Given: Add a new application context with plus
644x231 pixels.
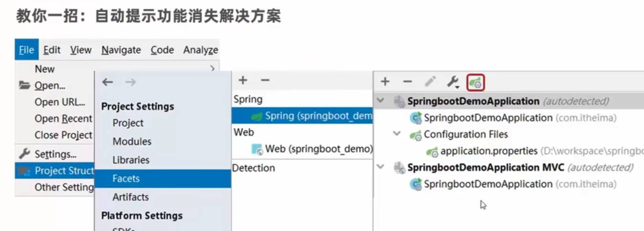Looking at the screenshot, I should point(385,82).
